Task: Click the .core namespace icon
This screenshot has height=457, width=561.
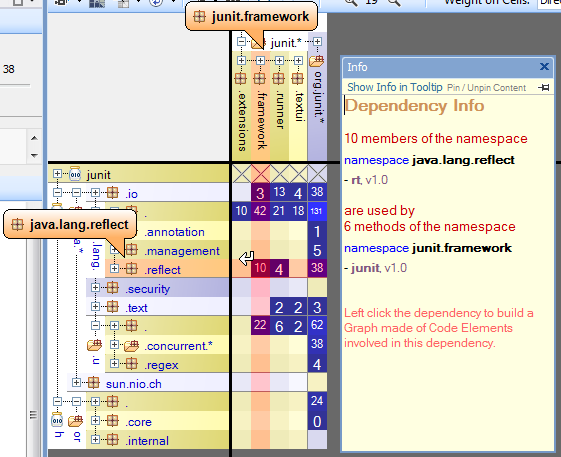Action: point(113,420)
